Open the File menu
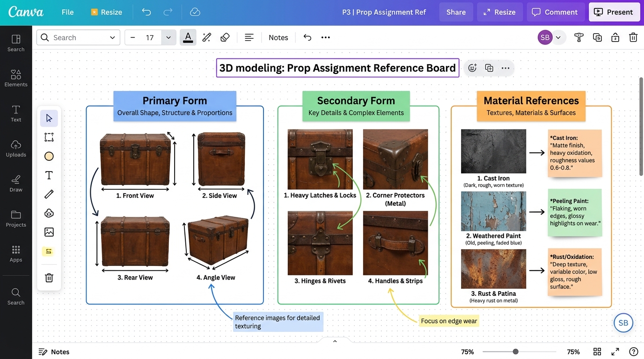 (x=68, y=12)
